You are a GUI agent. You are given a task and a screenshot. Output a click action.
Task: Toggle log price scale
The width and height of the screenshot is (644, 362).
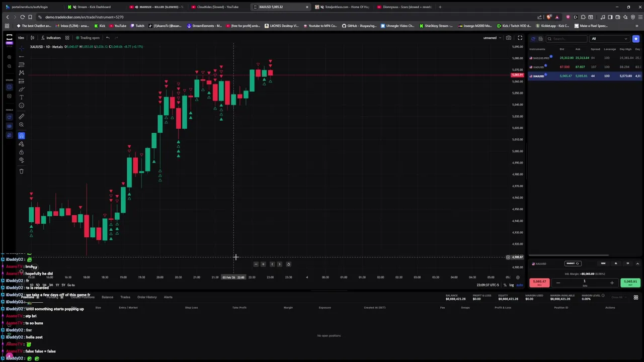512,285
